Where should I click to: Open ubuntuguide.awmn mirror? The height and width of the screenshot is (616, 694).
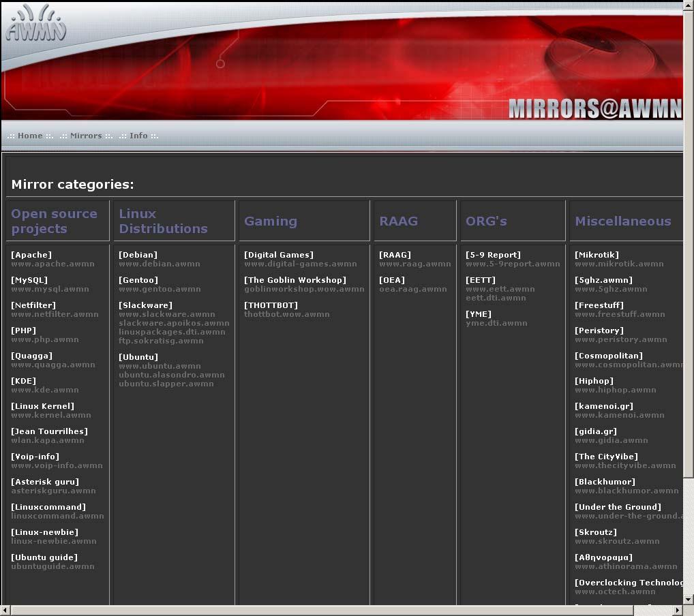pos(52,566)
